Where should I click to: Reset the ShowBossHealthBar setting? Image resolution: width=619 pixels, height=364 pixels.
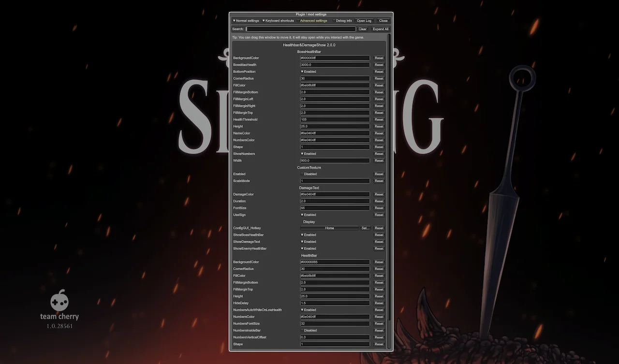tap(379, 235)
